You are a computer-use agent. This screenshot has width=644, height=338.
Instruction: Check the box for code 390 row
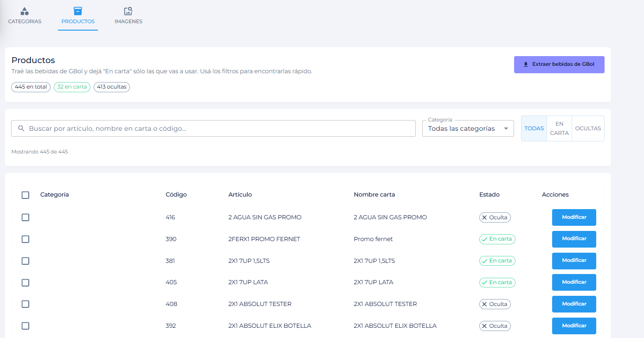click(x=26, y=239)
